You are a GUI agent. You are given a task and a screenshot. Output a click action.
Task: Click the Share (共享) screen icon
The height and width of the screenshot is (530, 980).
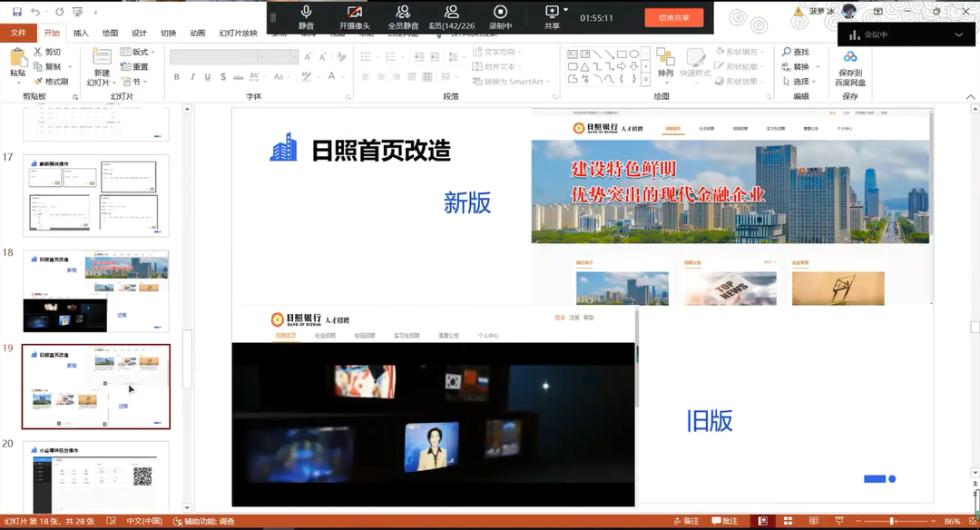tap(552, 17)
